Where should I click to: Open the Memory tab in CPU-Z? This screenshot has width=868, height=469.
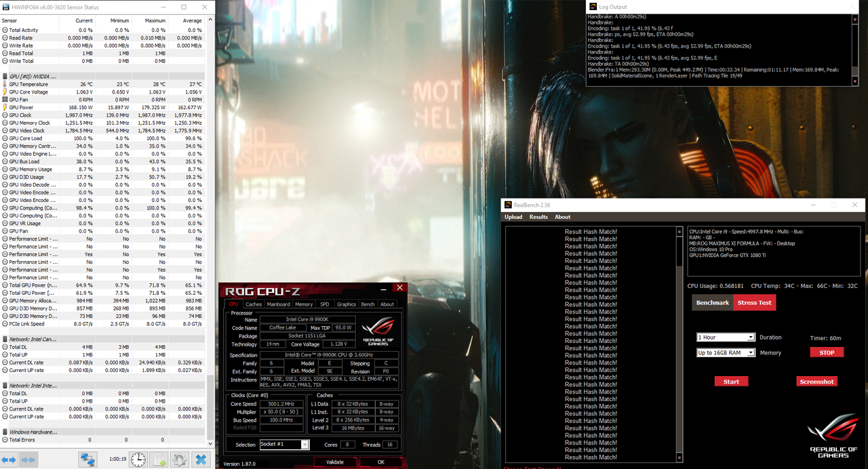(x=304, y=304)
